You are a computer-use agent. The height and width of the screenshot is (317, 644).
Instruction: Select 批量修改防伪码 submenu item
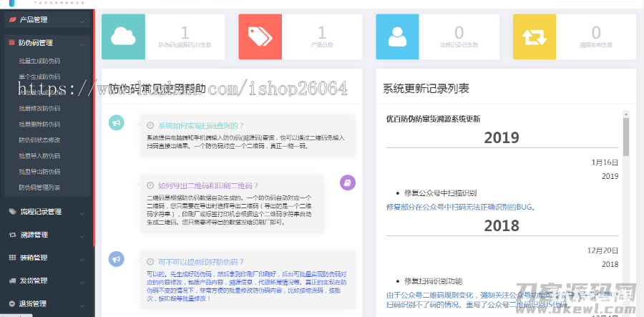39,108
